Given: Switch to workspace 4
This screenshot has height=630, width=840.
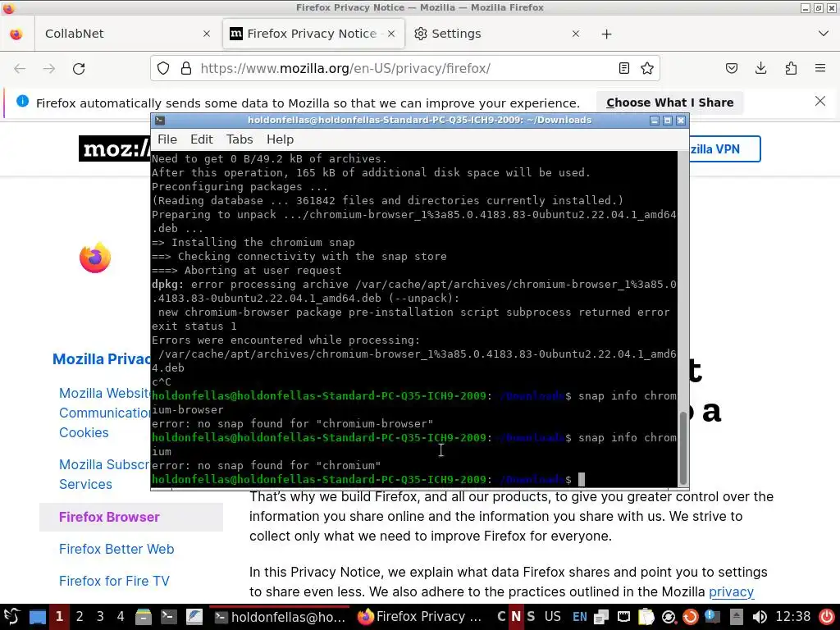Looking at the screenshot, I should tap(121, 617).
